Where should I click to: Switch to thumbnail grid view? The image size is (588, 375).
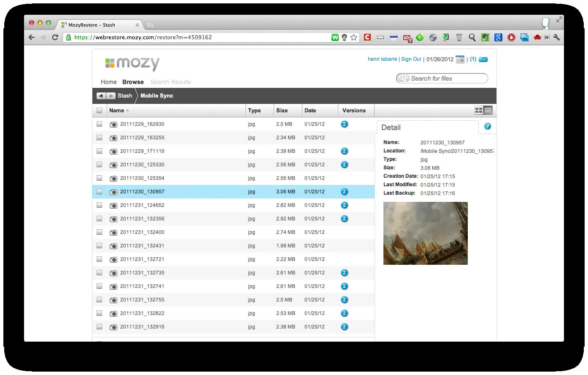point(479,110)
